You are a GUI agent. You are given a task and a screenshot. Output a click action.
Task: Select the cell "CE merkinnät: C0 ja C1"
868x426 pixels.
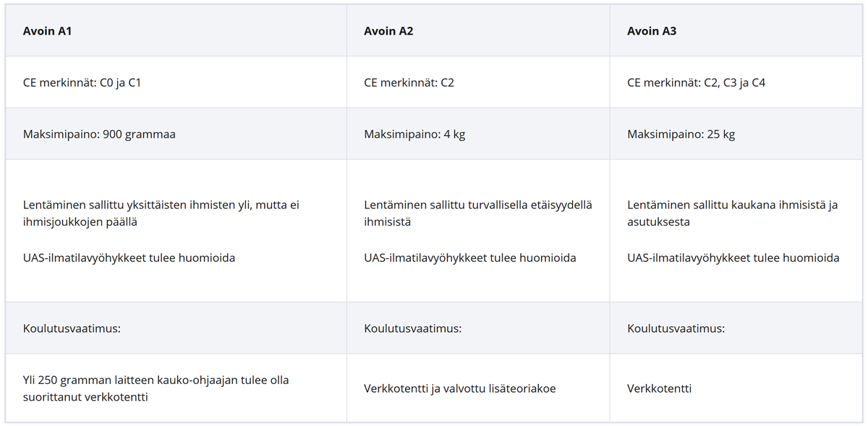click(82, 82)
